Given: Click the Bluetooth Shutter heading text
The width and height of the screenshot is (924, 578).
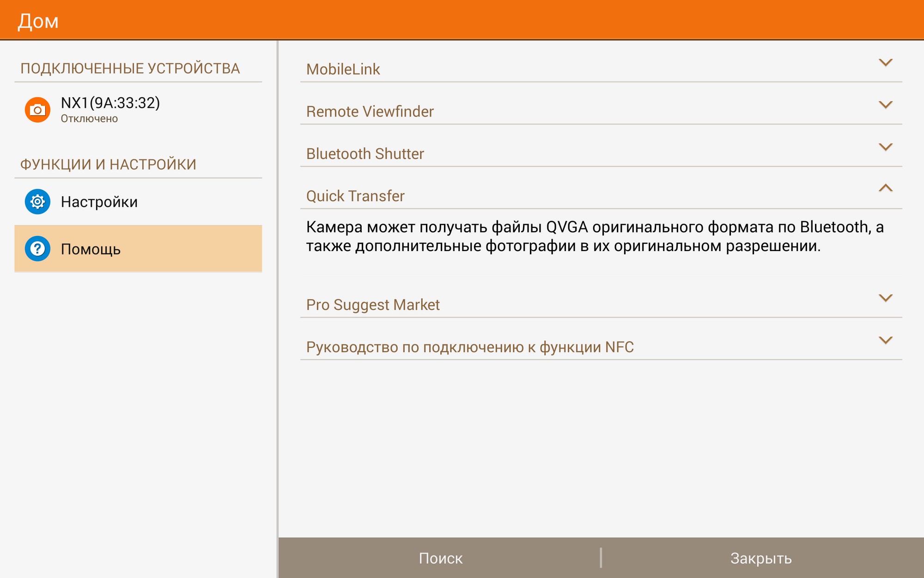Looking at the screenshot, I should 365,154.
